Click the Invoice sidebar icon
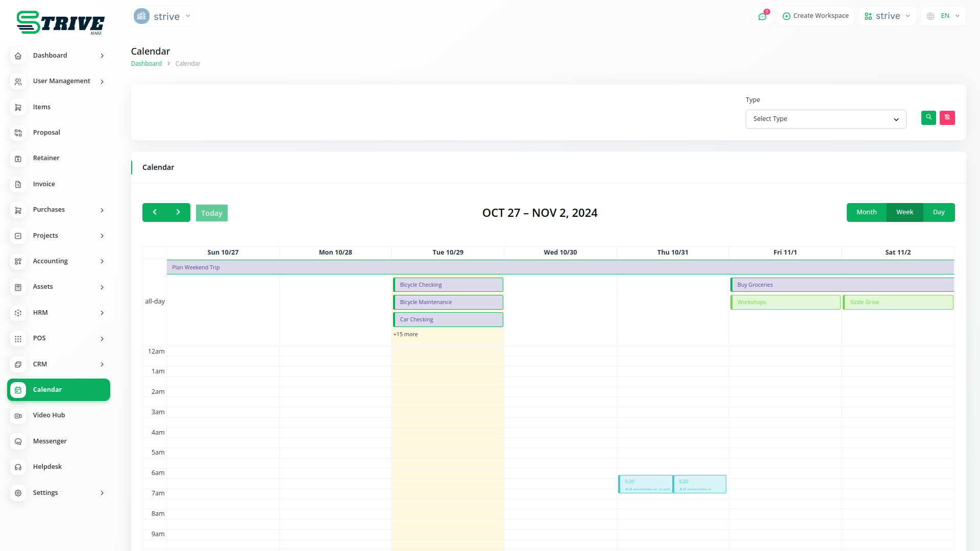Screen dimensions: 980x551 pyautogui.click(x=18, y=184)
